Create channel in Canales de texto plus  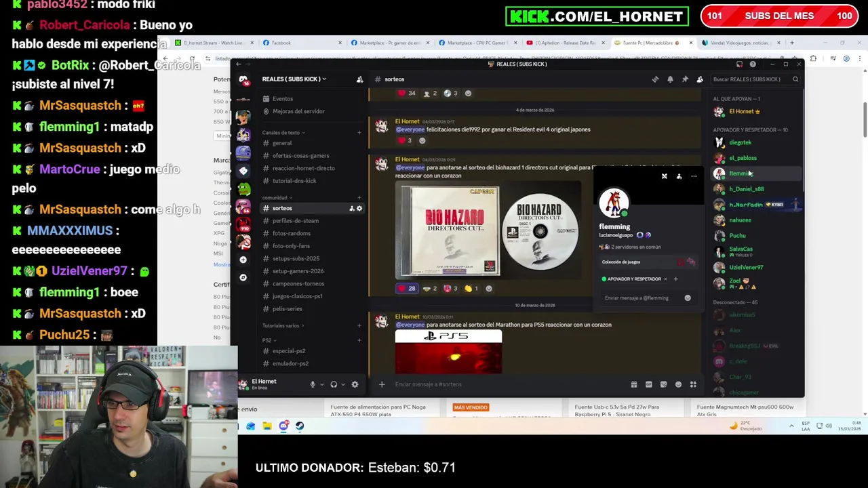359,133
